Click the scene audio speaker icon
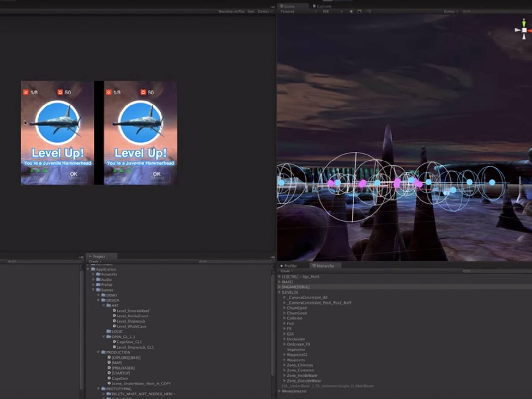 (x=369, y=11)
